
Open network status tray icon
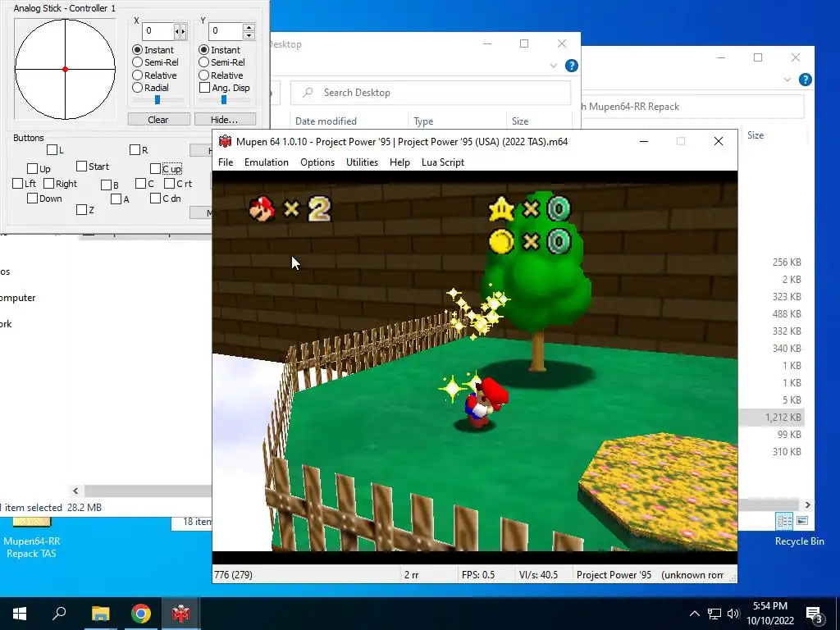coord(714,614)
